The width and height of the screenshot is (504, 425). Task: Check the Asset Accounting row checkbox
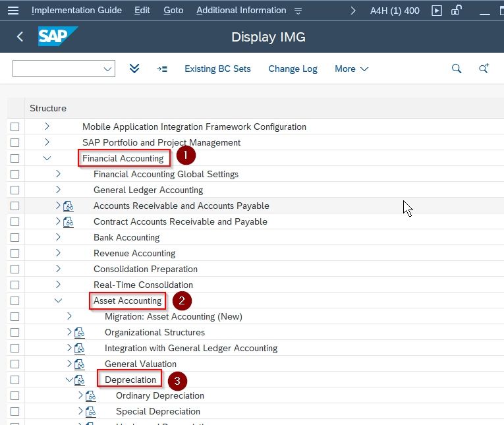(14, 300)
